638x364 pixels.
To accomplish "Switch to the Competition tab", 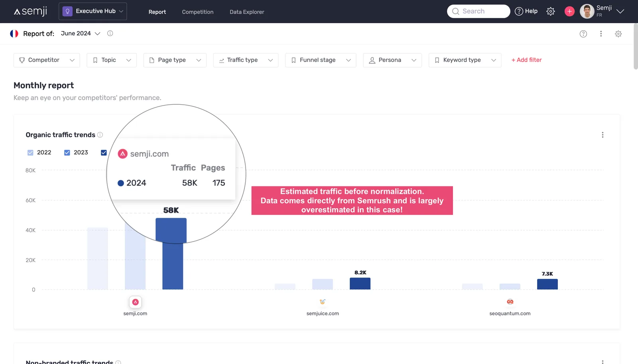I will [198, 12].
